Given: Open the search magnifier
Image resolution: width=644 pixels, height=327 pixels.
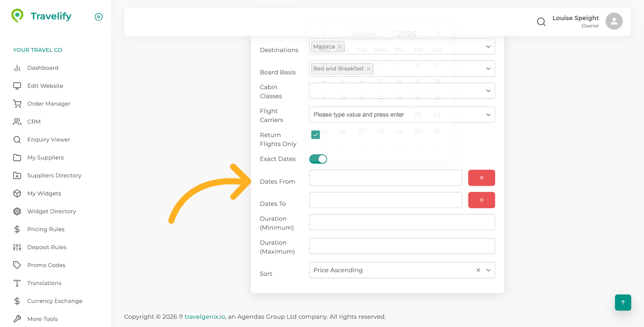Looking at the screenshot, I should tap(541, 21).
